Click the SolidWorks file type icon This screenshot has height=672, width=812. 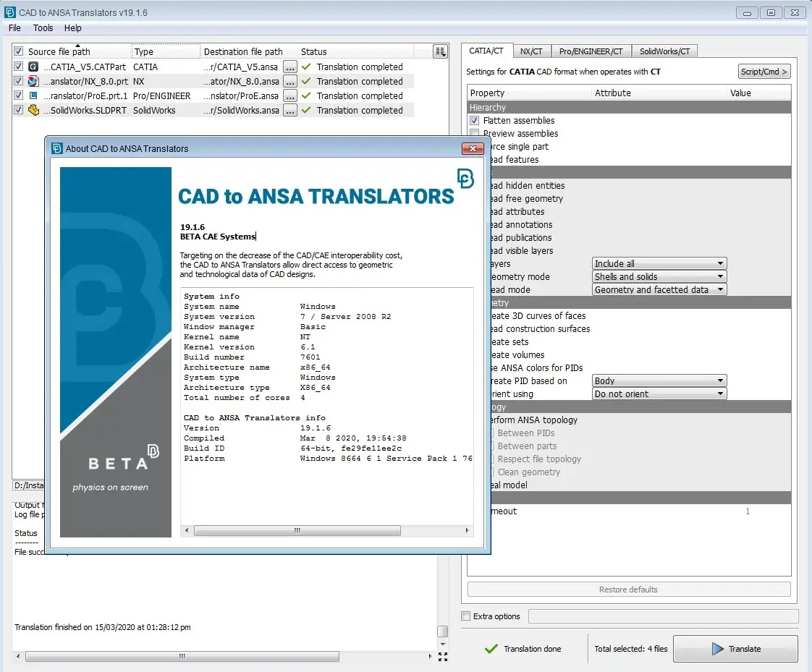pos(33,110)
